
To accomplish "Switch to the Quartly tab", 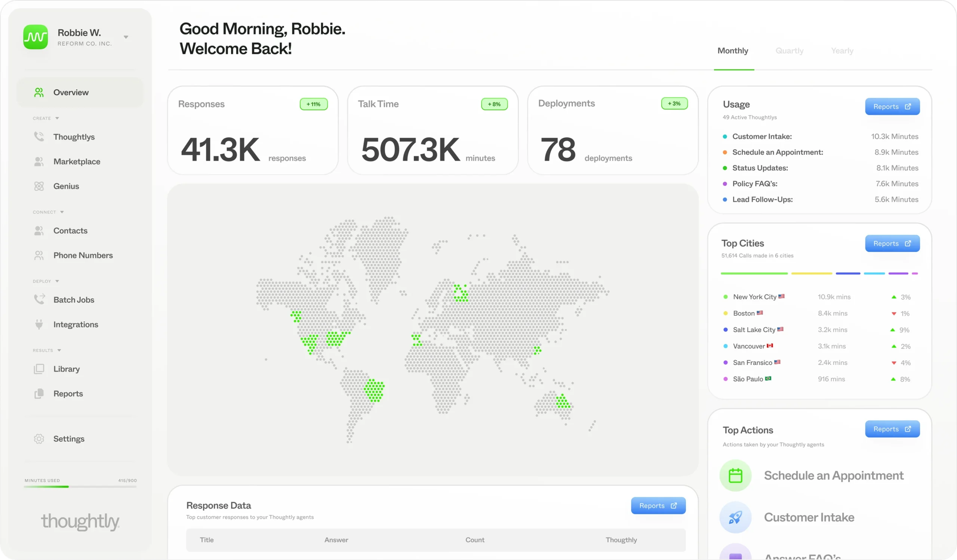I will (x=789, y=51).
